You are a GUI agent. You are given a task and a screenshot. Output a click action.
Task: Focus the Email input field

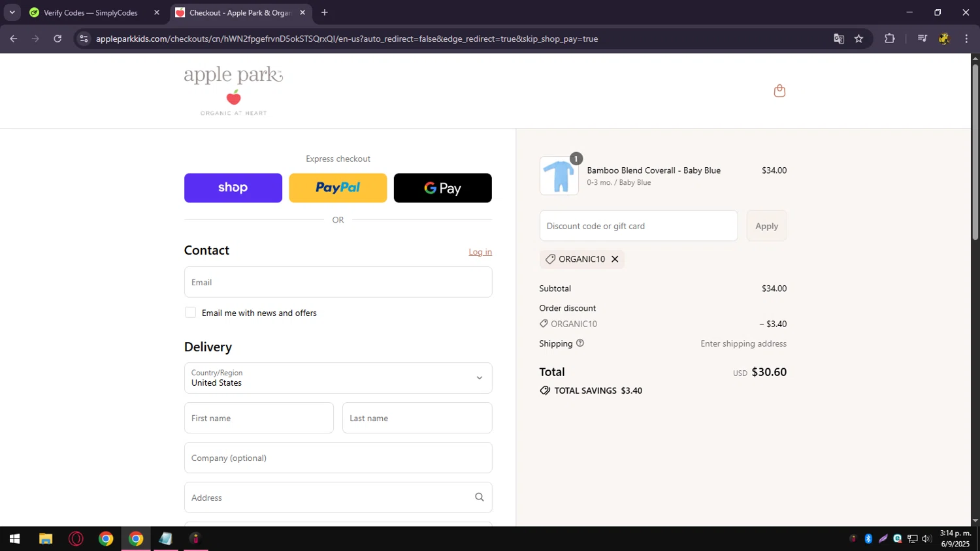pos(338,282)
